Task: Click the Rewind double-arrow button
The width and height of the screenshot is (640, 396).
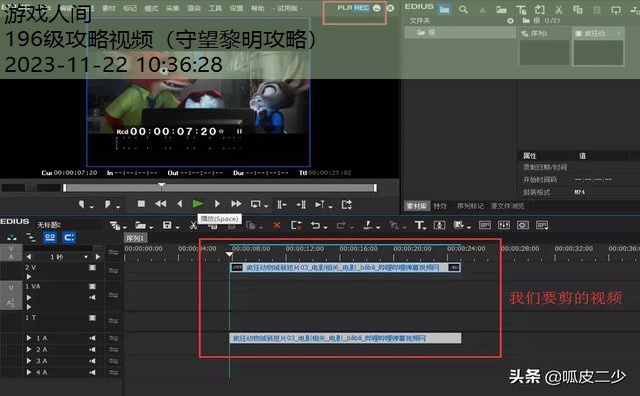Action: coord(160,204)
